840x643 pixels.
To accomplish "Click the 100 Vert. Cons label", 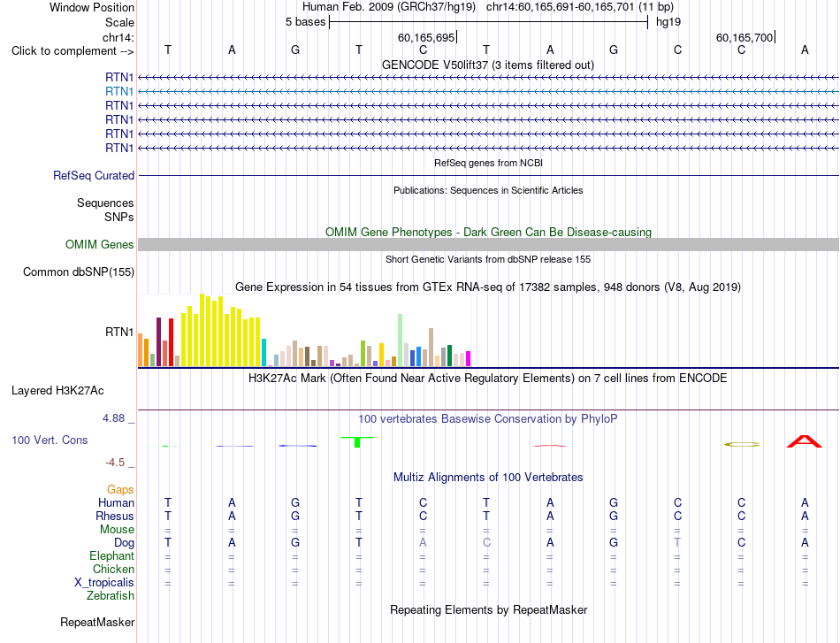I will (x=50, y=440).
